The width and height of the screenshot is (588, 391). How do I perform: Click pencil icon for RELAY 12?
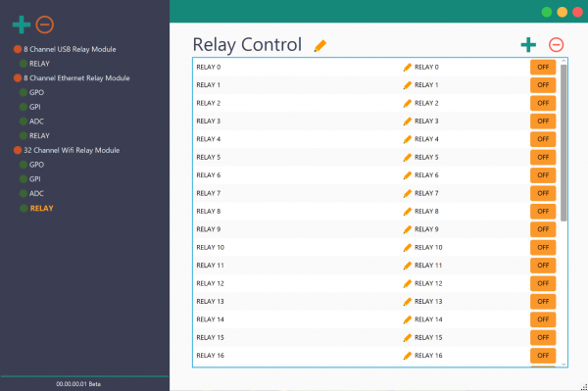408,283
